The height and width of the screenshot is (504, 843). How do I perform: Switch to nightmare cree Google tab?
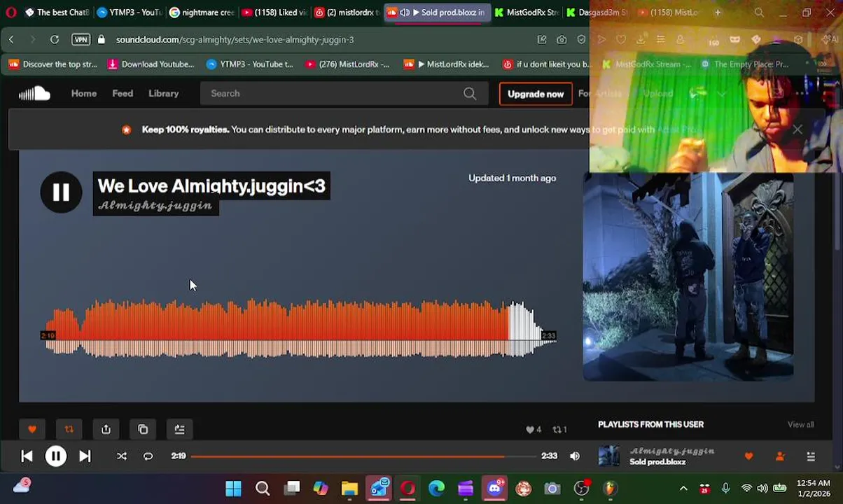coord(202,13)
